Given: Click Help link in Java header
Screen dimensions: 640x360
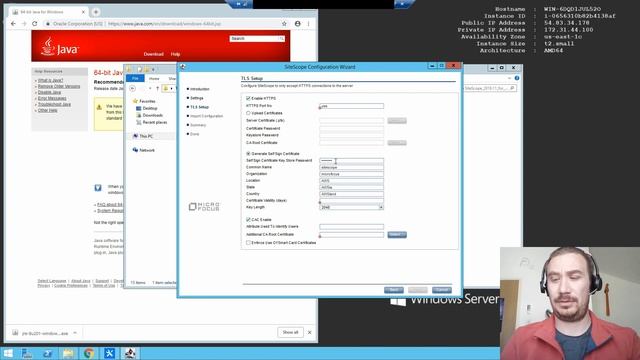Looking at the screenshot, I should tap(176, 54).
